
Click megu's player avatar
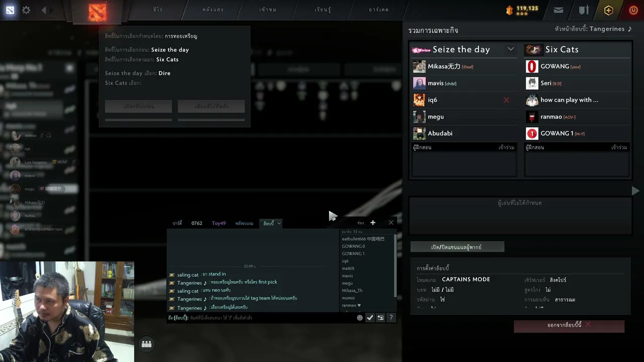[419, 117]
